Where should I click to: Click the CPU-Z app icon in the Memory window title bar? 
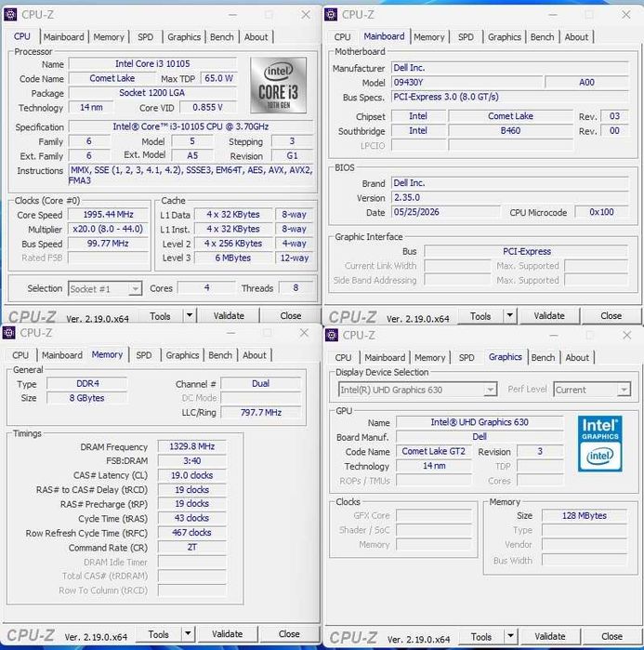8,333
